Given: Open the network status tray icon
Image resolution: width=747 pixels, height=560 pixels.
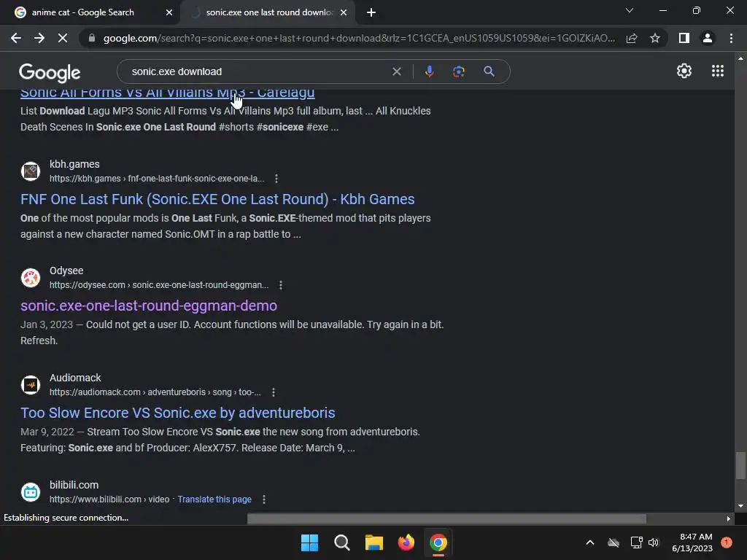Looking at the screenshot, I should (636, 542).
